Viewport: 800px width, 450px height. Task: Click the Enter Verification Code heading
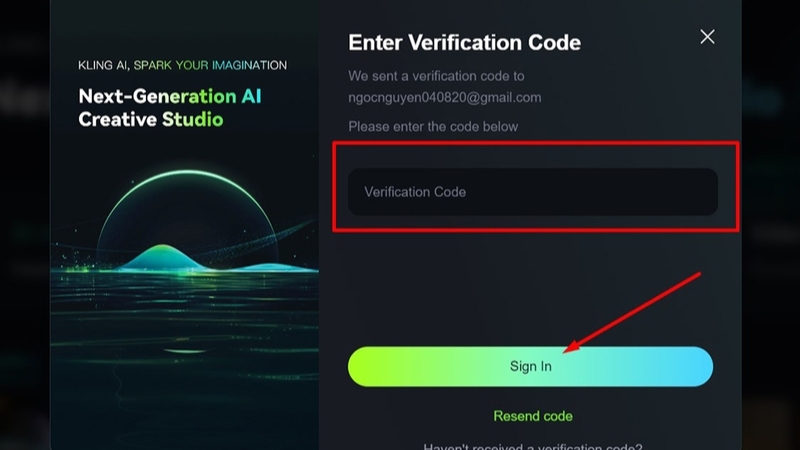(464, 43)
